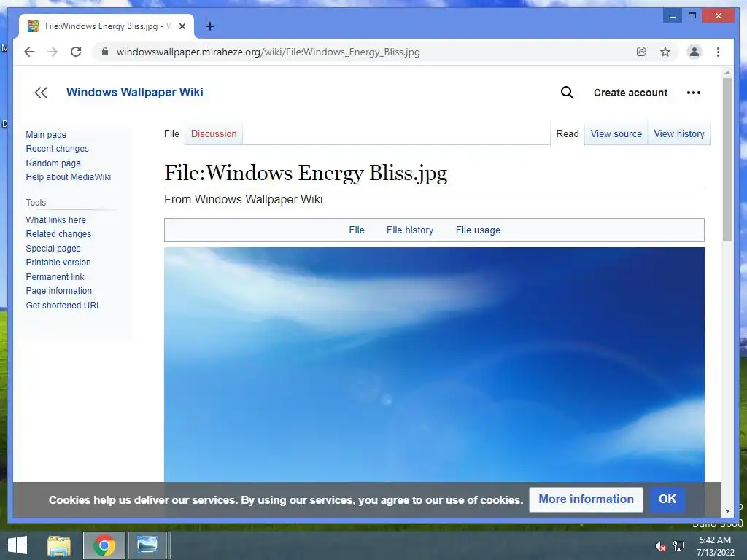
Task: Open Printable version tool link
Action: 58,262
